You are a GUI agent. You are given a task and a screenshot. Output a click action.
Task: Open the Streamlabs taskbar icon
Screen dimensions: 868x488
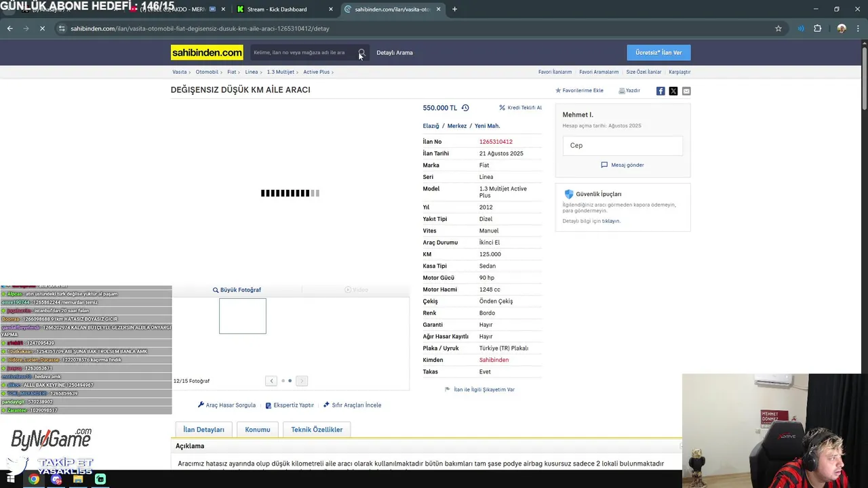click(x=100, y=479)
